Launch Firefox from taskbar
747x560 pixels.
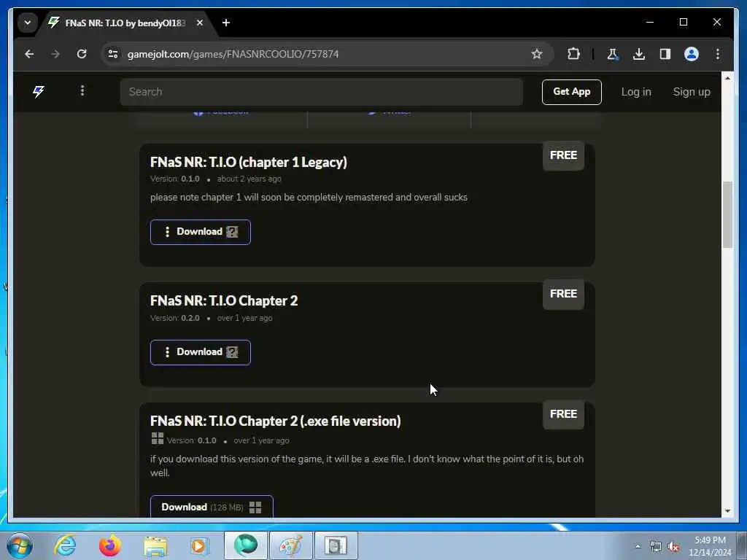[x=109, y=545]
